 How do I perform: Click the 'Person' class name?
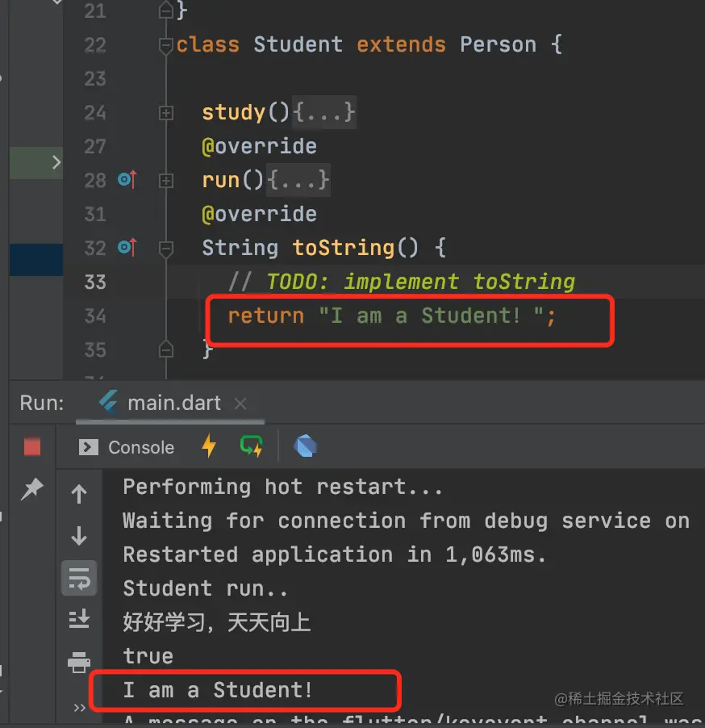498,45
